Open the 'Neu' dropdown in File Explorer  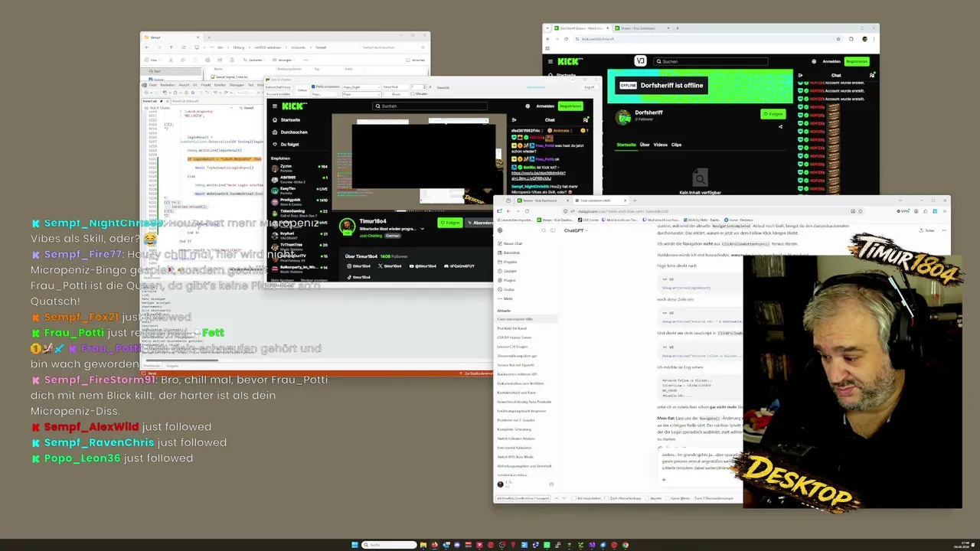pos(152,60)
